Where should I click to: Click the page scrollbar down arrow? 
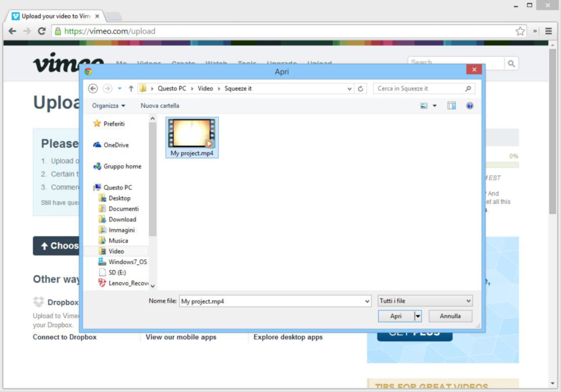click(x=552, y=383)
